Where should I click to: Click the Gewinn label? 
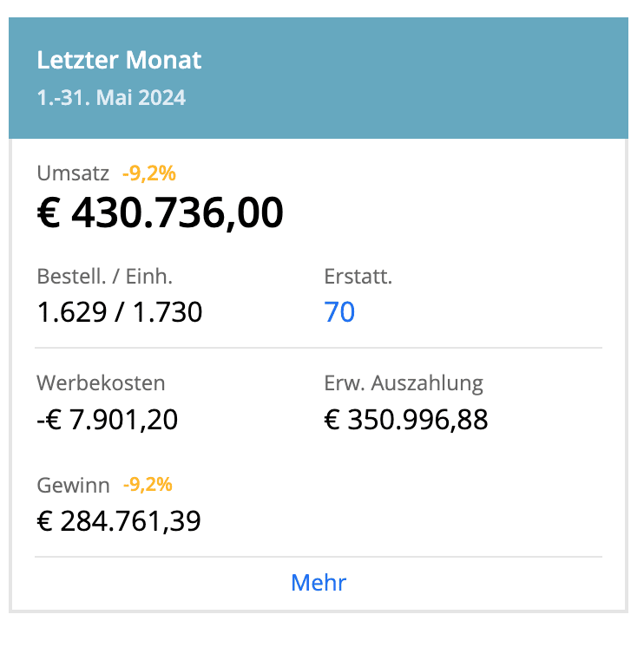click(74, 485)
